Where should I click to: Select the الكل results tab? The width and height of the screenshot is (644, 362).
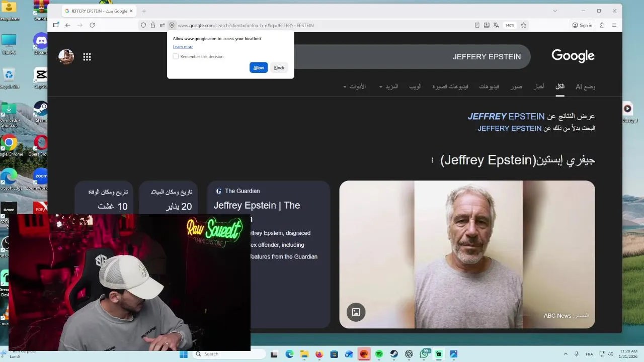(560, 86)
